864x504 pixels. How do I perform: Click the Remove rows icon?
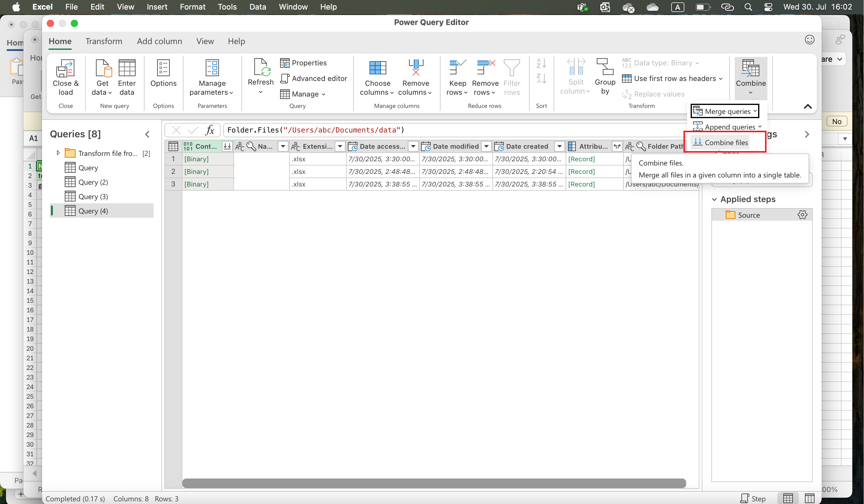click(x=486, y=67)
